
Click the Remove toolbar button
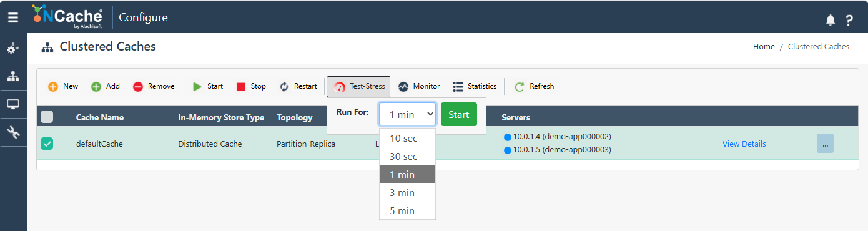pos(154,86)
